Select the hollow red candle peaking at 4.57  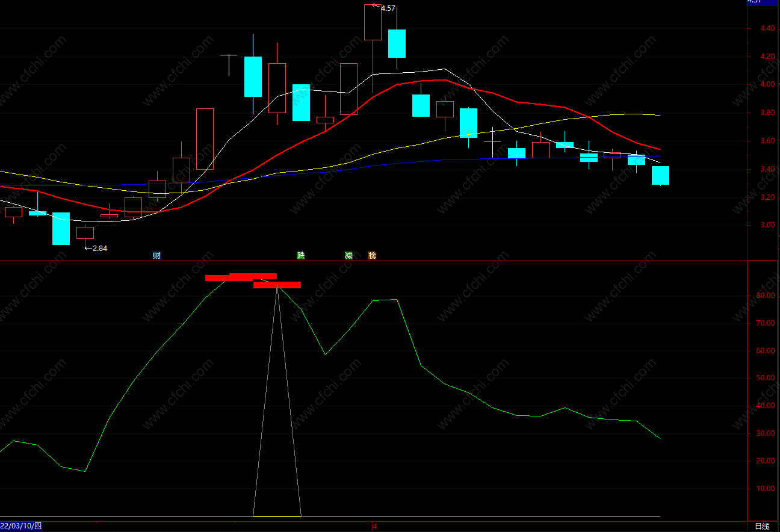(x=373, y=22)
